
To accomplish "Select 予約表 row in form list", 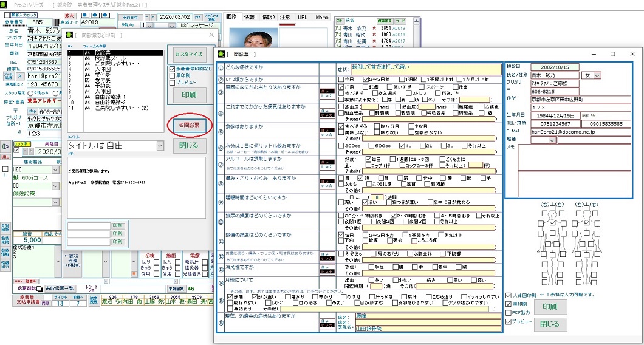I will [x=115, y=86].
